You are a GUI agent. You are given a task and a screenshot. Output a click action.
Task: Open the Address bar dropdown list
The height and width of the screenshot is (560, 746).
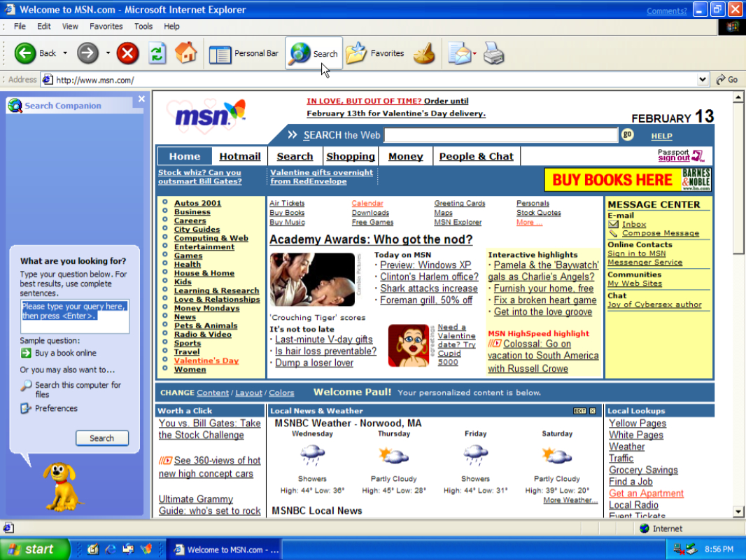tap(703, 80)
